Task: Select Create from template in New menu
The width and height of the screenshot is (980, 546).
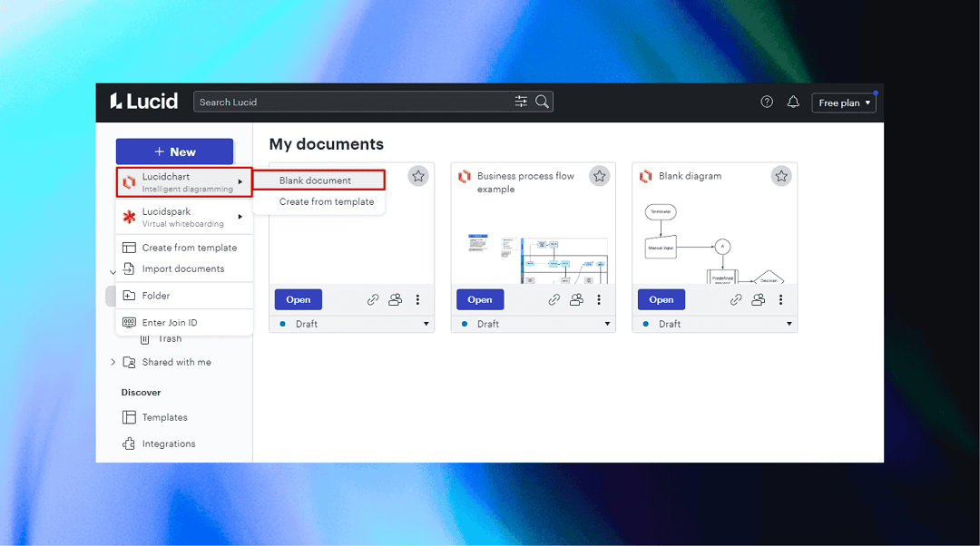Action: click(x=184, y=248)
